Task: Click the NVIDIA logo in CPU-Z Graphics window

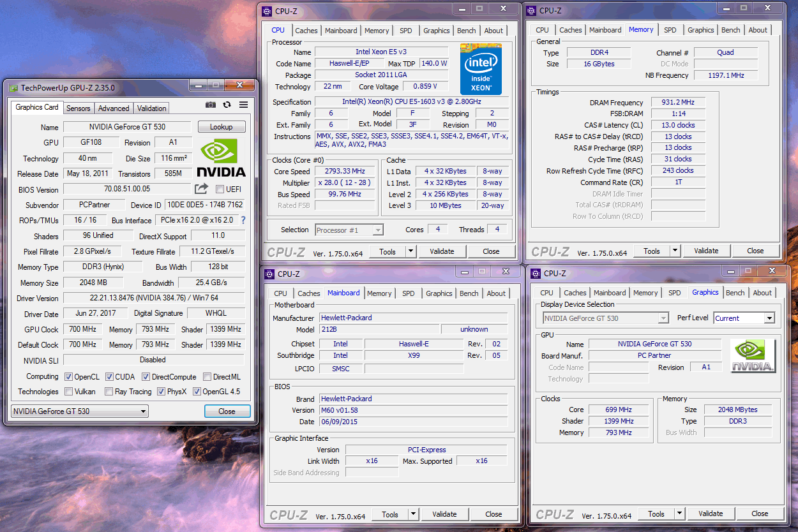Action: [753, 356]
